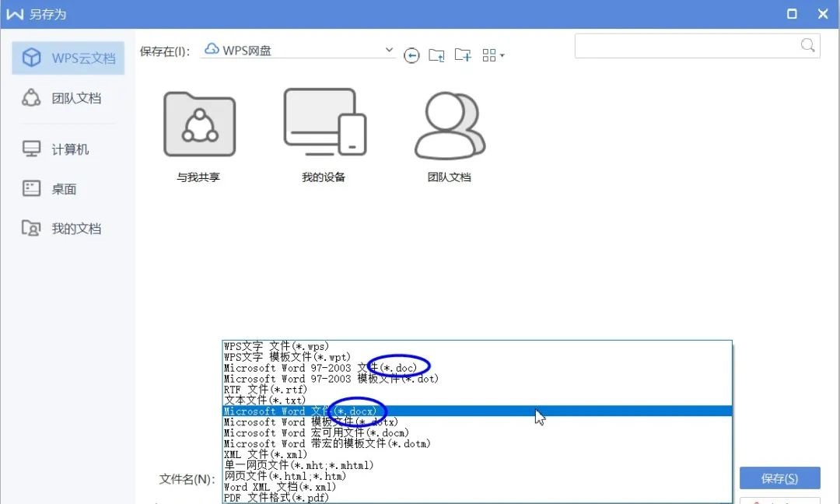Choose Microsoft Word 模板文件(*.dotx) format
The height and width of the screenshot is (504, 840).
(x=477, y=422)
